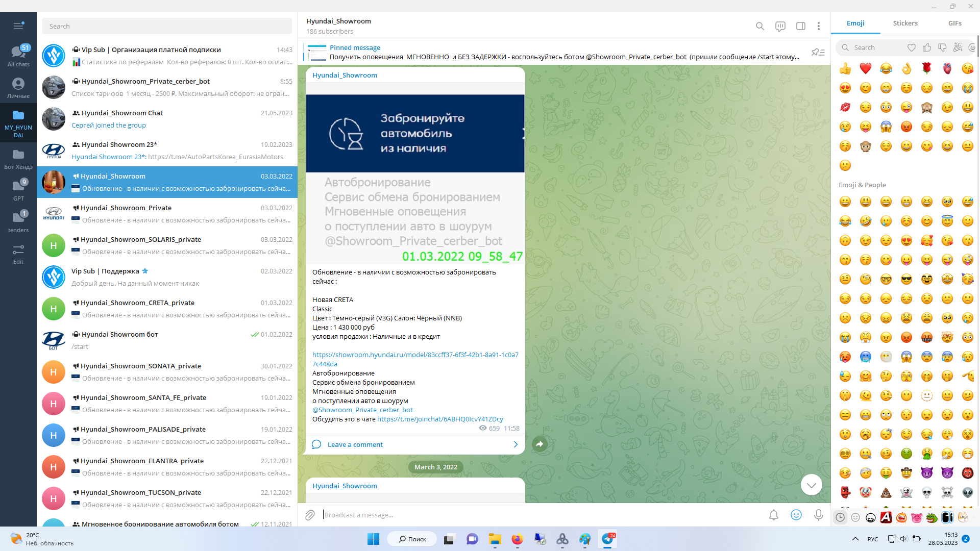Toggle silent broadcast bell icon
Viewport: 980px width, 551px height.
coord(774,515)
